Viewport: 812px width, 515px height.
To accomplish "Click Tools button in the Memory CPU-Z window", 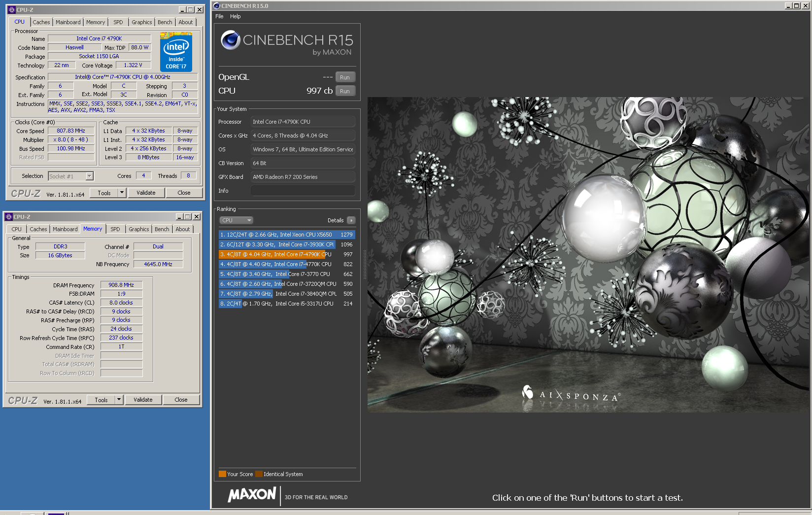I will [101, 400].
